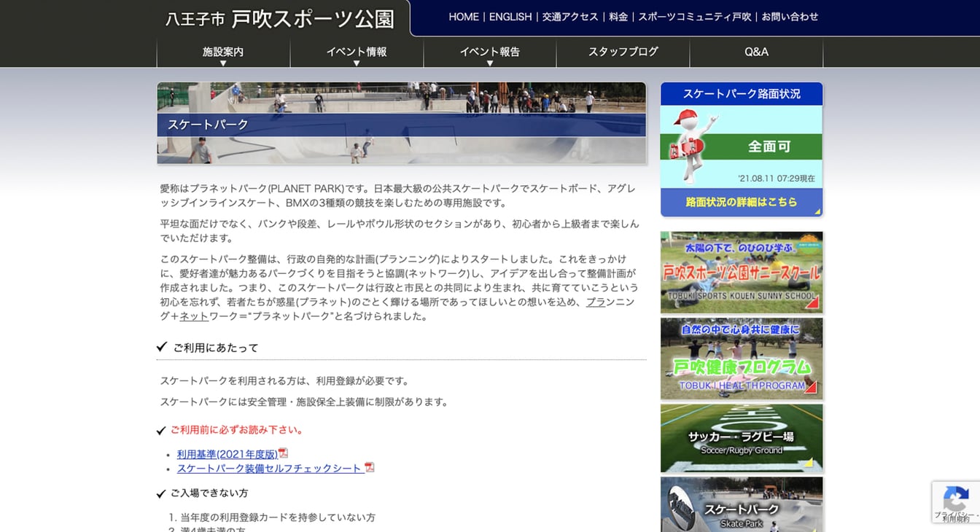The image size is (980, 532).
Task: Open the 戸吹スポーツ公園サニースクール banner
Action: [742, 272]
